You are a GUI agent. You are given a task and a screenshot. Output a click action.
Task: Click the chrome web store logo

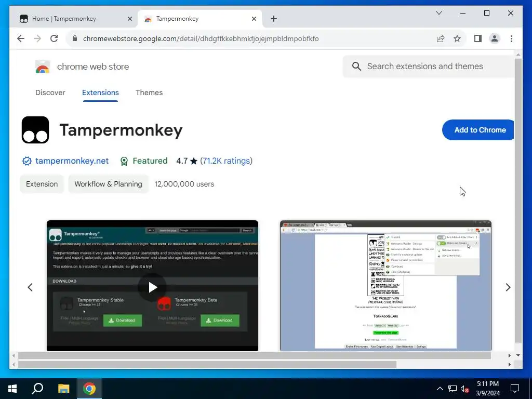tap(82, 66)
